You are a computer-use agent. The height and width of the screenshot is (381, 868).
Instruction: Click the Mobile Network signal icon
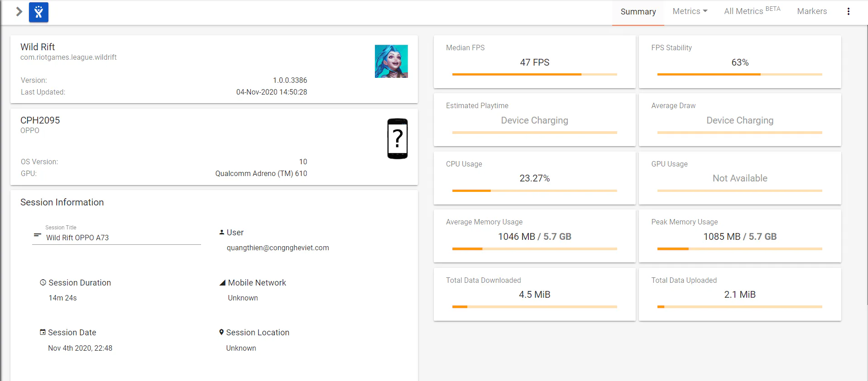pyautogui.click(x=222, y=283)
